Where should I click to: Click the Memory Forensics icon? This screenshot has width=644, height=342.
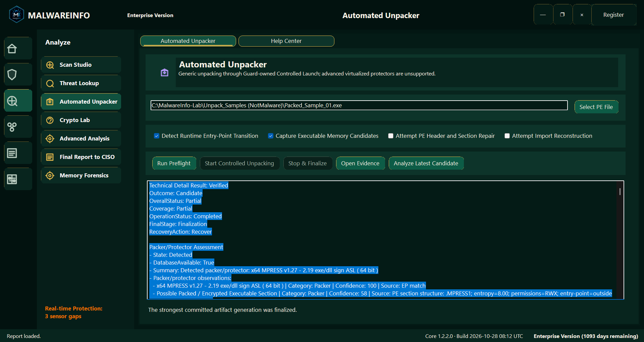click(50, 175)
